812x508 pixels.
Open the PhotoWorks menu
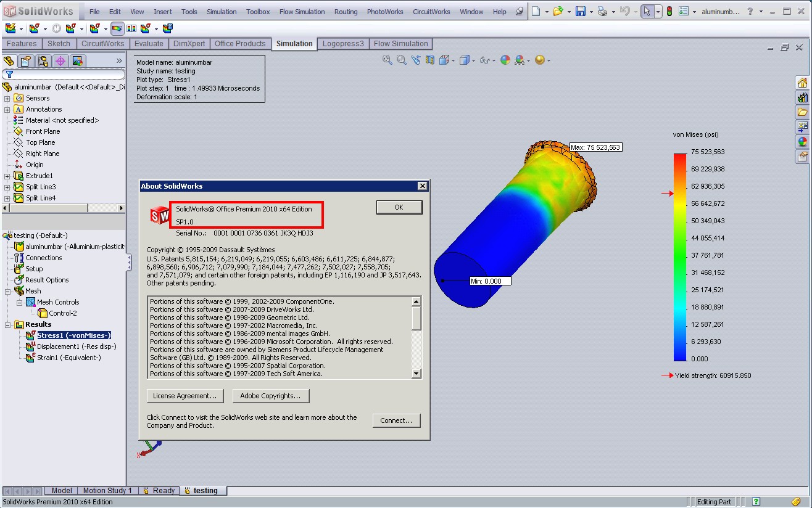tap(385, 11)
